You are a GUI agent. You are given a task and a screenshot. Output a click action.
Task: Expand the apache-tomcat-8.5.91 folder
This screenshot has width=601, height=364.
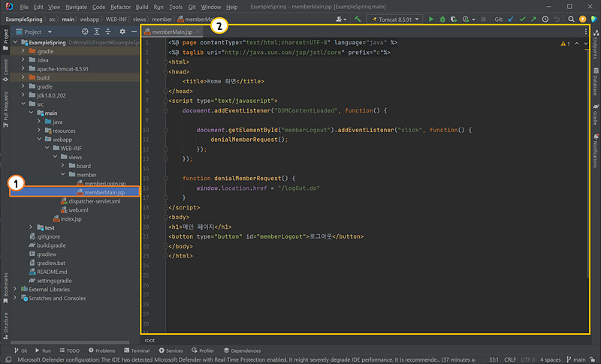click(x=23, y=69)
